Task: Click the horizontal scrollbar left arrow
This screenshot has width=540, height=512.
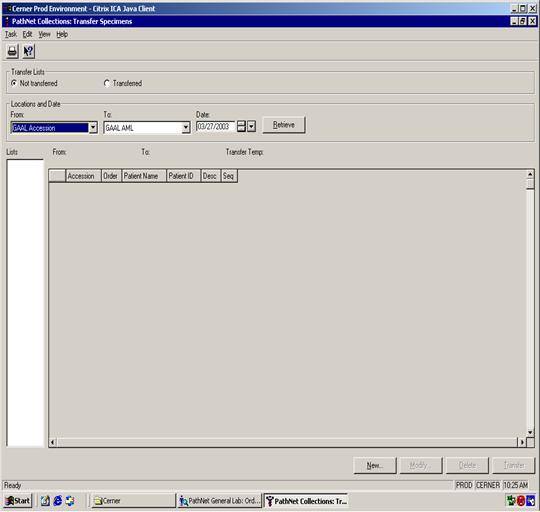Action: pos(53,442)
